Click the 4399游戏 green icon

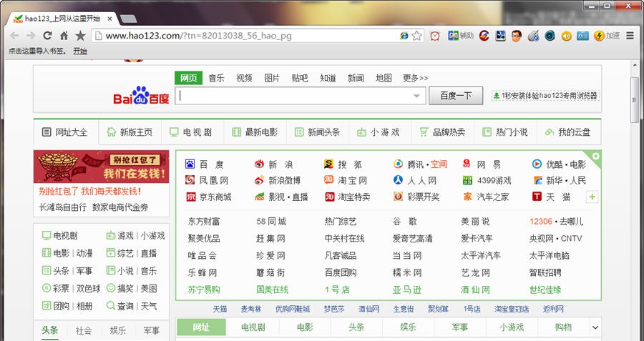coord(467,180)
